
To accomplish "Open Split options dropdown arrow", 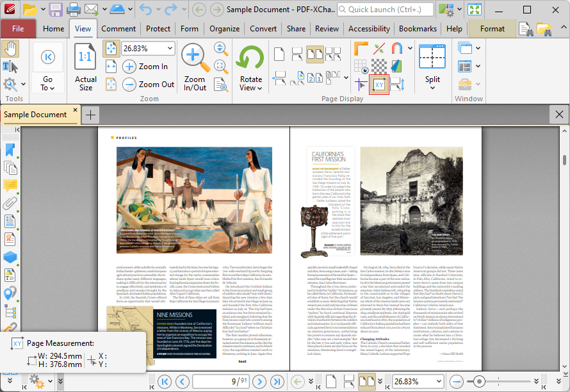I will [432, 88].
